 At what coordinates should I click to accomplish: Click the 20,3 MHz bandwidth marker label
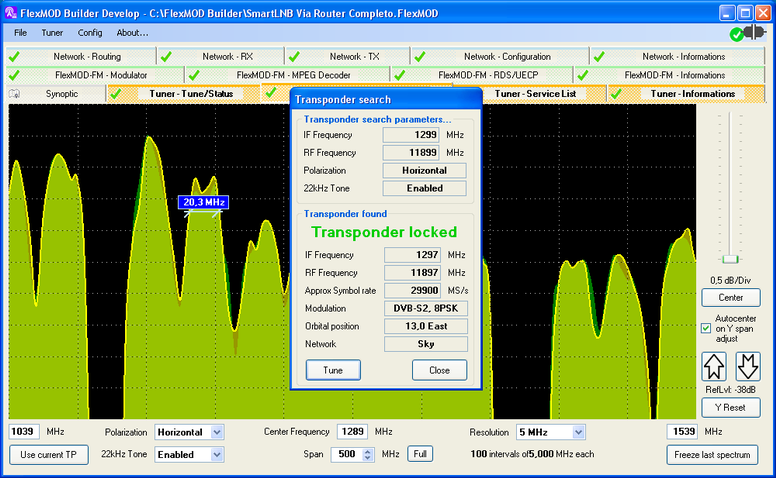tap(204, 202)
